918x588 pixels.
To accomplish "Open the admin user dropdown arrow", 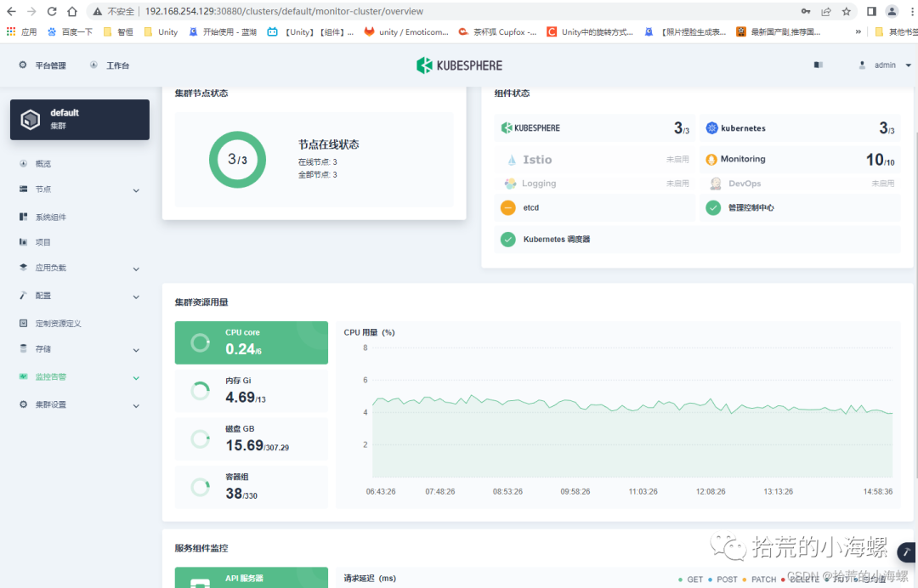I will 908,65.
